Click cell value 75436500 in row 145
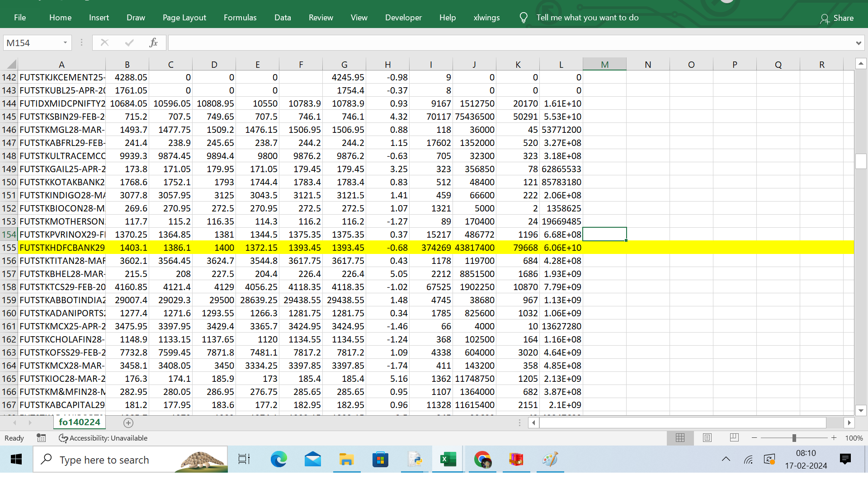Screen dimensions: 868x488 point(475,117)
